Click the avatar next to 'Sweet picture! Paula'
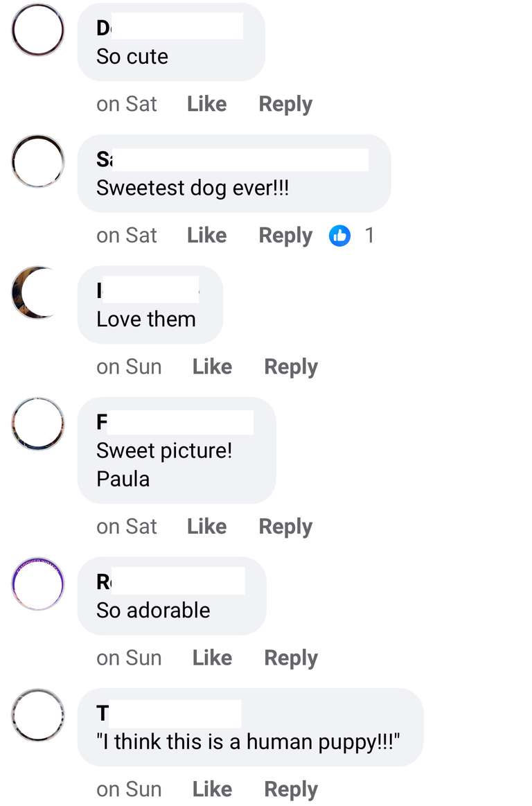The image size is (532, 806). click(37, 423)
